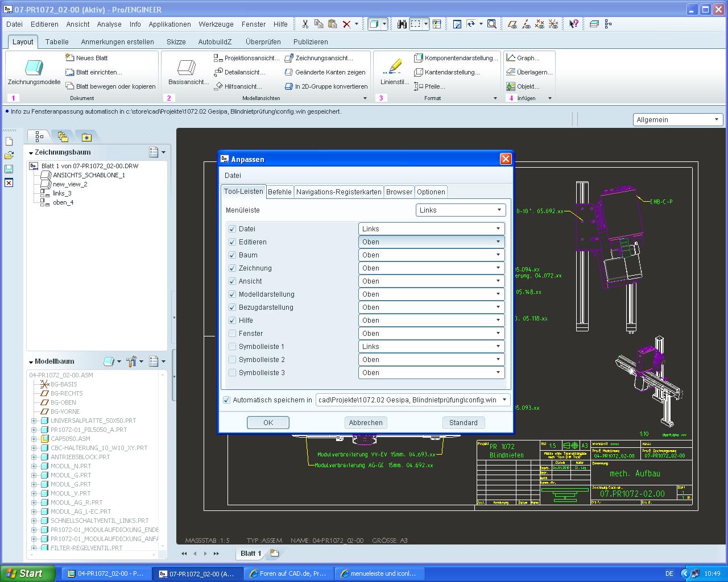Open the Datei menu in Anpassen dialog
Screen dimensions: 728x582
pyautogui.click(x=233, y=175)
